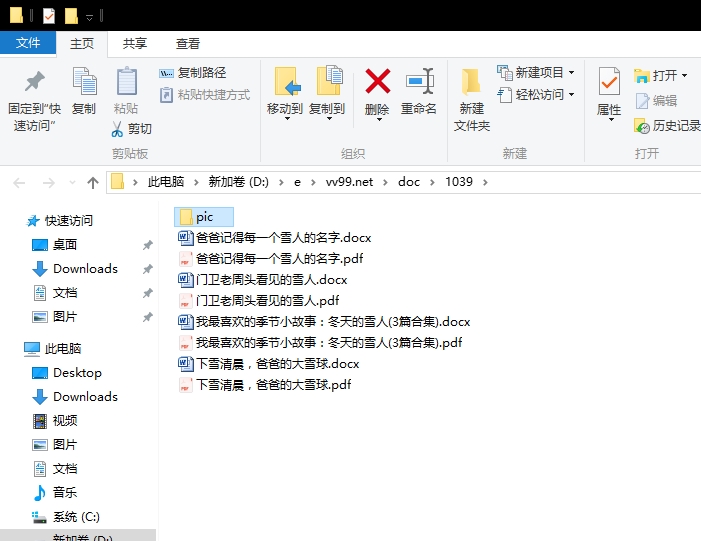The height and width of the screenshot is (541, 701).
Task: Click 复制路径 (Copy path)
Action: [x=193, y=72]
